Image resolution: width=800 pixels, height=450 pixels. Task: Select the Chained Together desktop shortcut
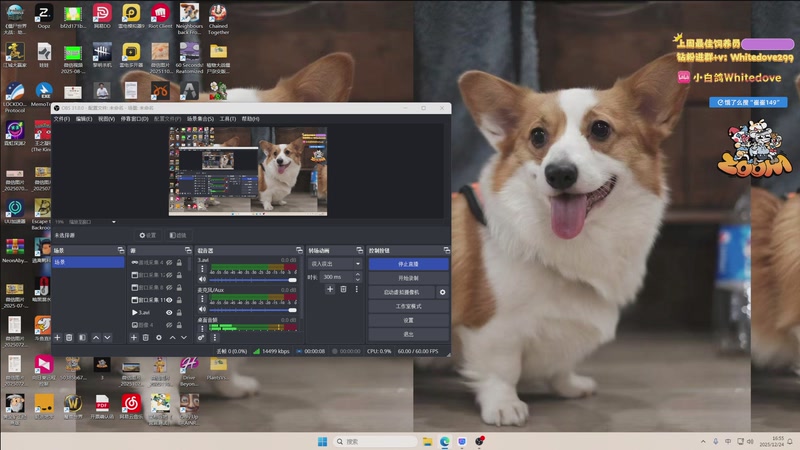[218, 18]
